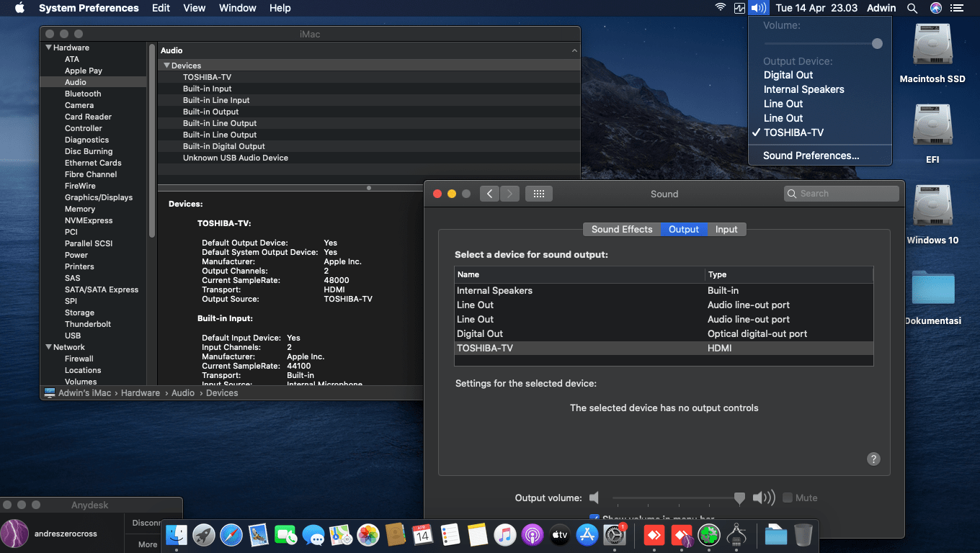Click the Output volume slider knob
The width and height of the screenshot is (980, 553).
click(739, 498)
